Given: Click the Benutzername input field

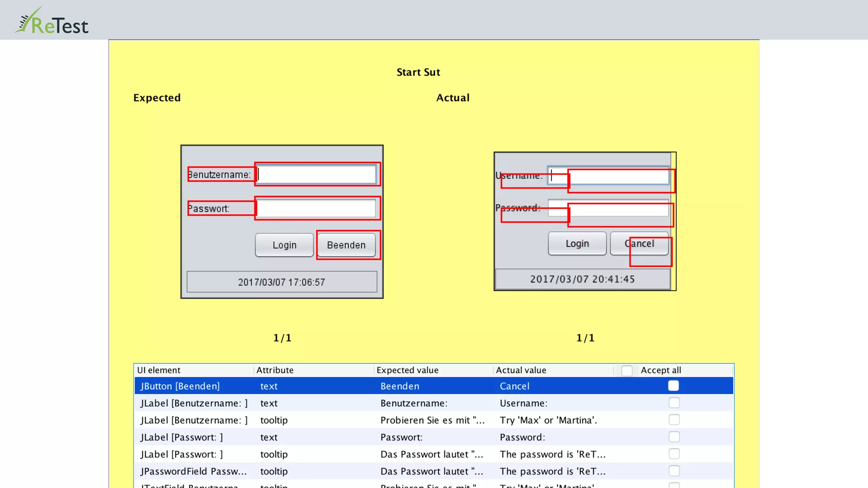Looking at the screenshot, I should tap(316, 175).
